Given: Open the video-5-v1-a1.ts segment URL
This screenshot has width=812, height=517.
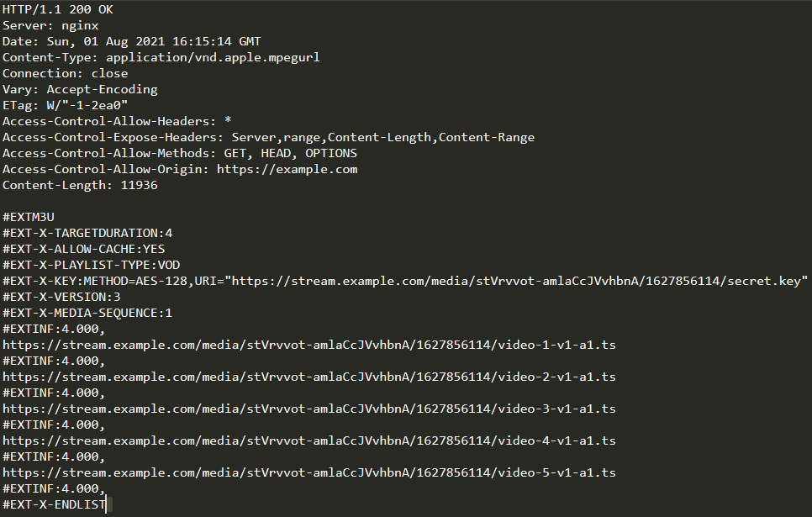Looking at the screenshot, I should [308, 473].
